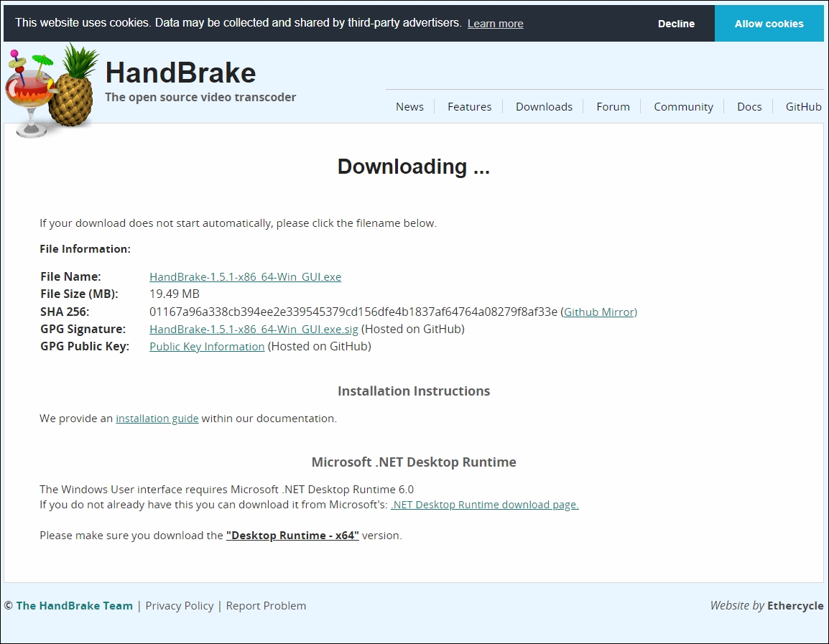
Task: Click the GPG Signature: label
Action: pos(83,329)
